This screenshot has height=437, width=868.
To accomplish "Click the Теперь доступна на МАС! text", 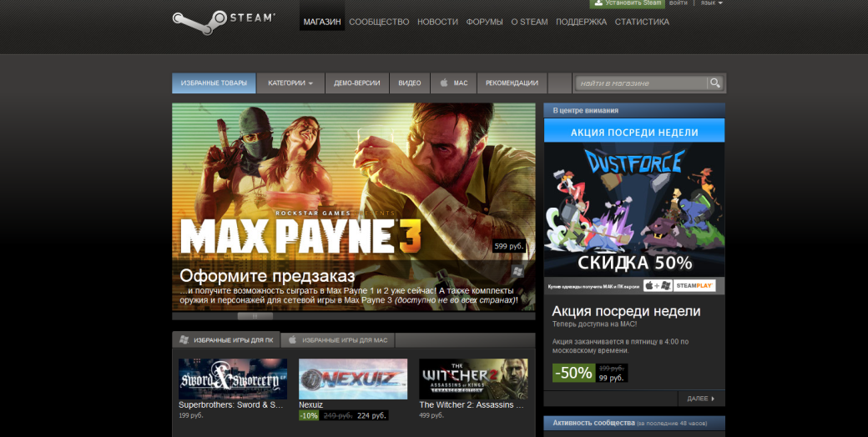I will point(594,324).
